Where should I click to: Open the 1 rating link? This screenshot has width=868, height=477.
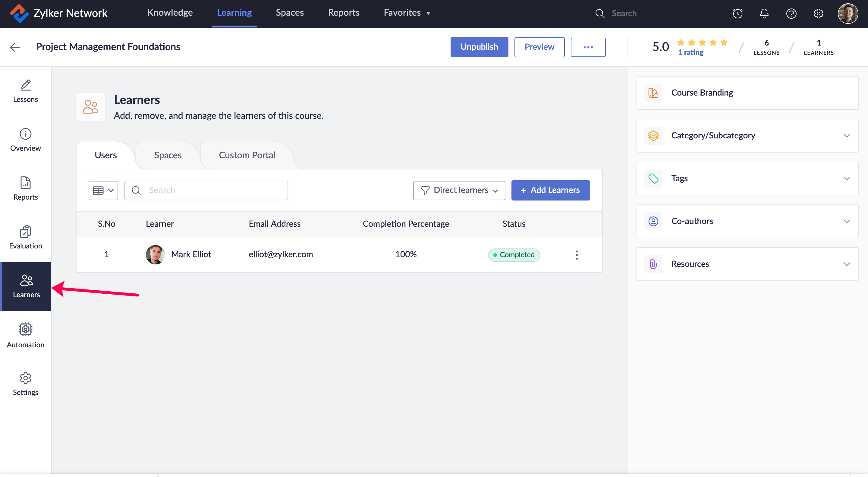coord(690,52)
